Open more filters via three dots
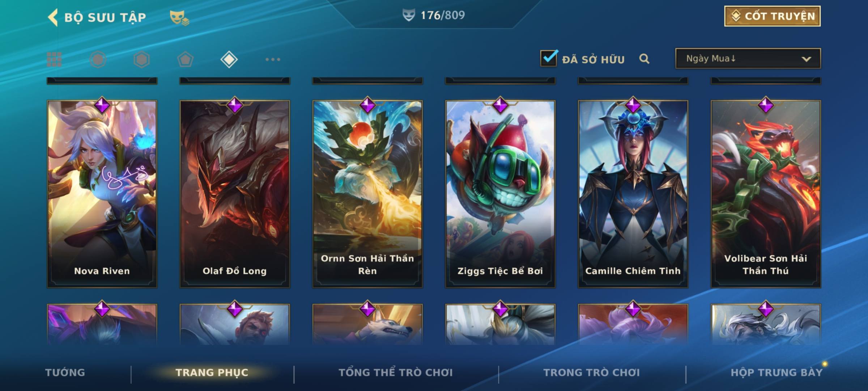Screen dimensions: 868x391 [x=273, y=59]
